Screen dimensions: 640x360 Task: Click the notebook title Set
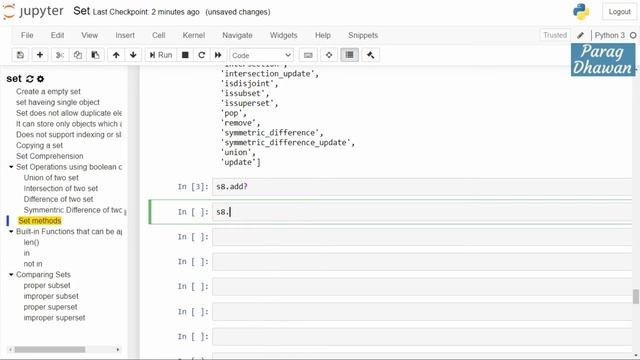pyautogui.click(x=81, y=11)
